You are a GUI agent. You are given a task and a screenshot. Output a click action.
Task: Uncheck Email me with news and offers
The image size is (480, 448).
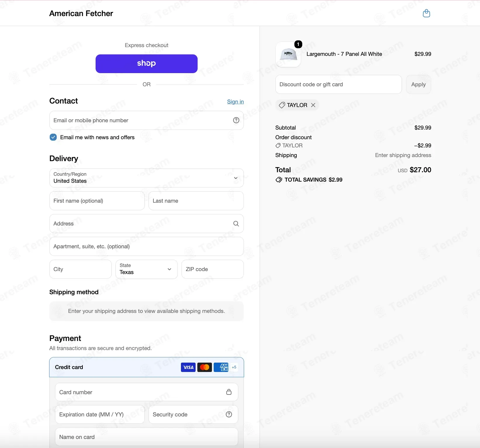click(53, 137)
